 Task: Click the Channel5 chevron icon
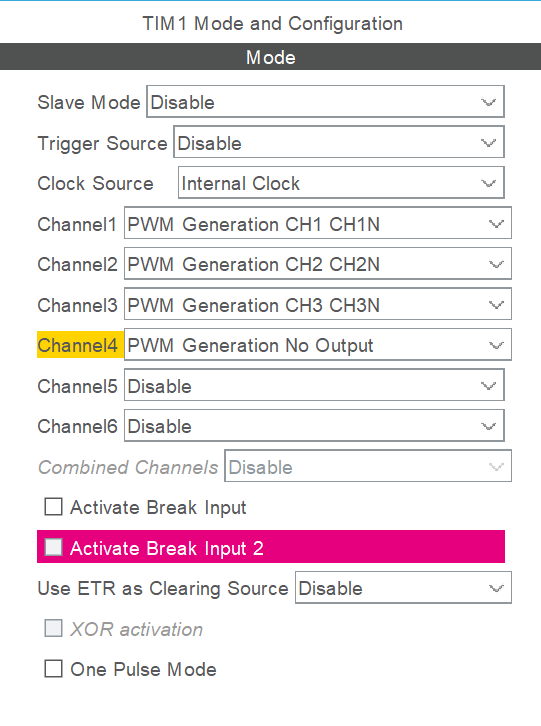pyautogui.click(x=489, y=386)
